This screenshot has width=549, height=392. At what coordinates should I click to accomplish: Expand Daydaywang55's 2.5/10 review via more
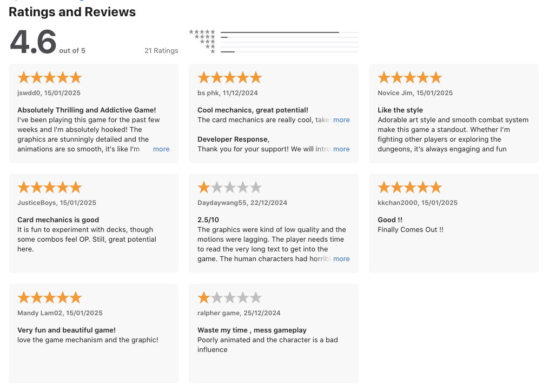point(341,259)
